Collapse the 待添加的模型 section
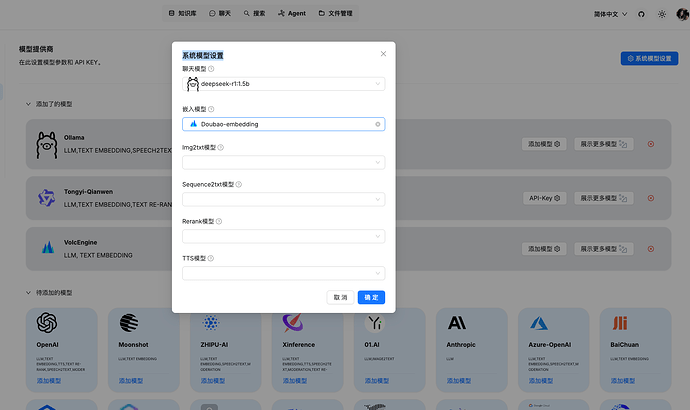 point(28,293)
